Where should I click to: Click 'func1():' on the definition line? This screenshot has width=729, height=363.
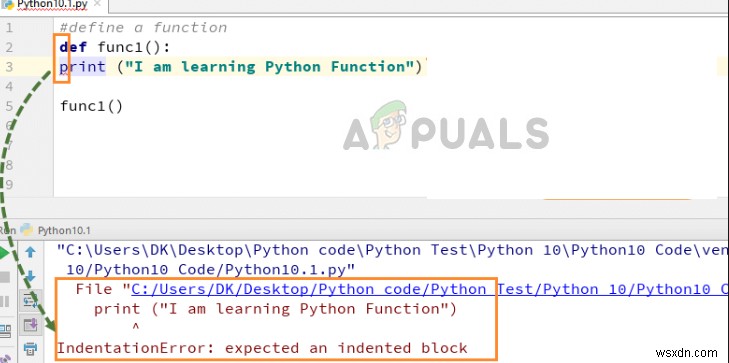coord(134,47)
